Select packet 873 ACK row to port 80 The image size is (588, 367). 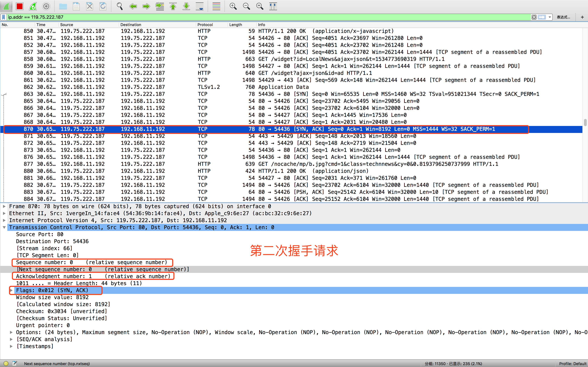[x=291, y=150]
